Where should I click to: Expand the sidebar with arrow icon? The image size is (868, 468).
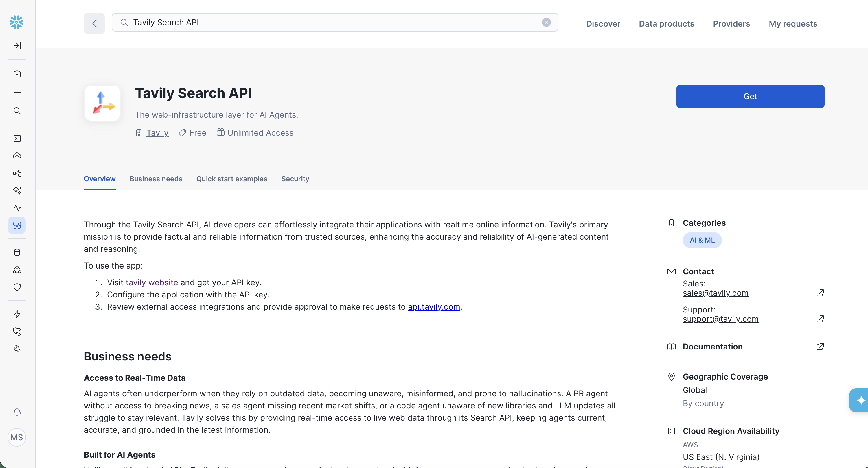pyautogui.click(x=17, y=45)
